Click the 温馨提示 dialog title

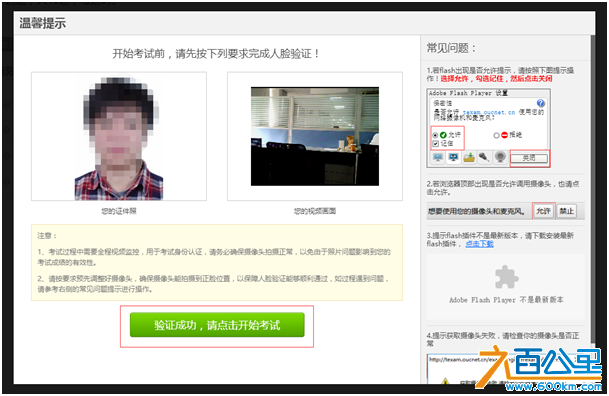tap(43, 23)
